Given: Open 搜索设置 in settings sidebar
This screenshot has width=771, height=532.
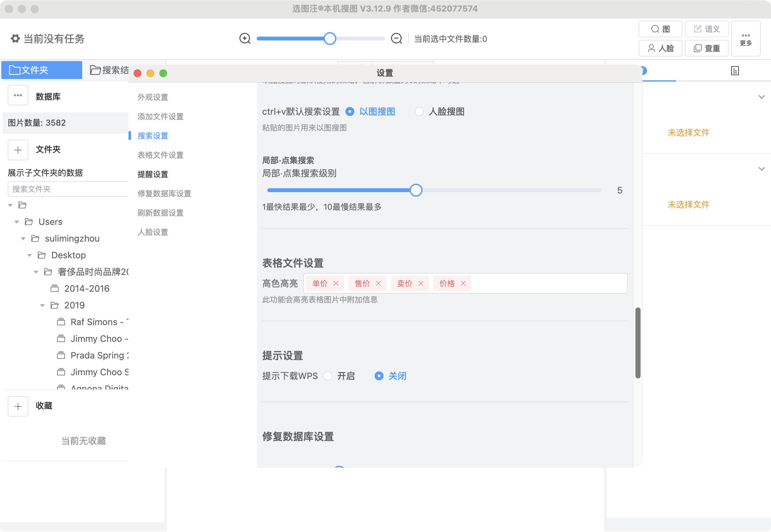Looking at the screenshot, I should 153,136.
